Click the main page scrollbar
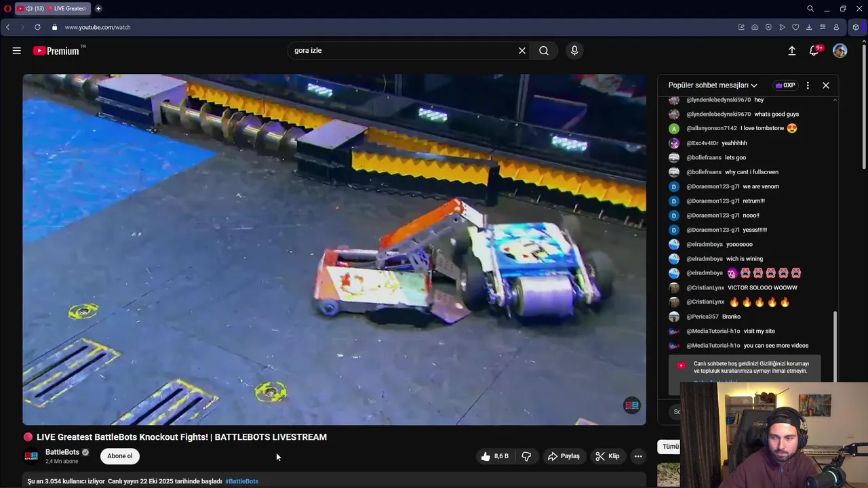The width and height of the screenshot is (868, 488). tap(864, 105)
